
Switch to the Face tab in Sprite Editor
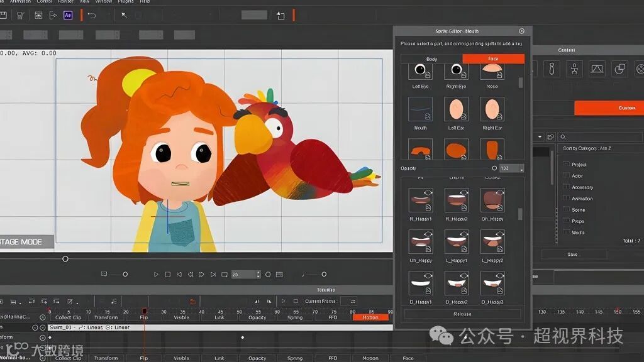tap(493, 58)
